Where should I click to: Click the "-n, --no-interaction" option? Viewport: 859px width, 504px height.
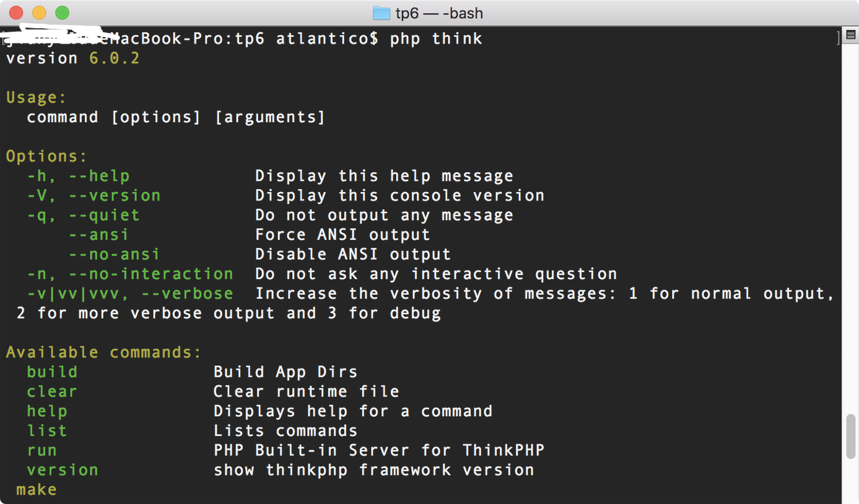click(130, 274)
